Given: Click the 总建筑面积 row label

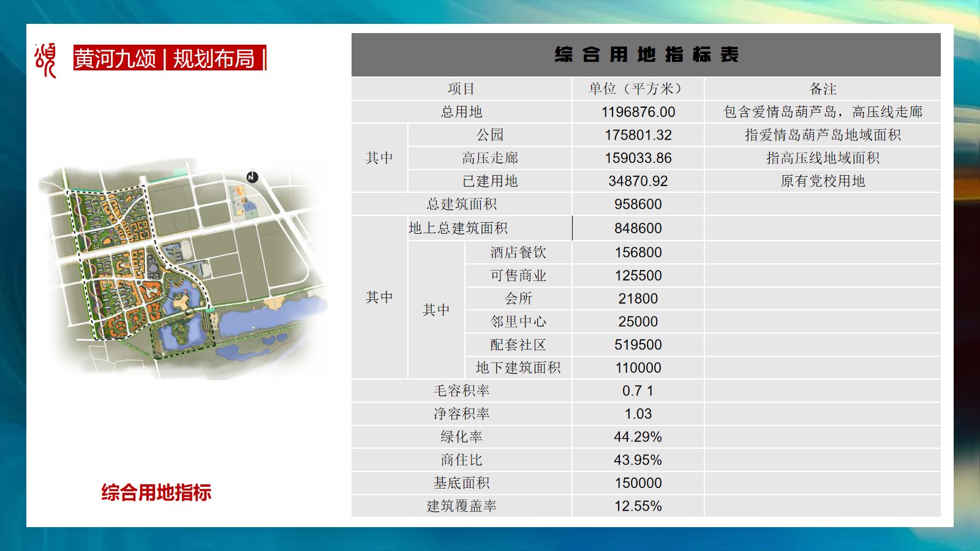Looking at the screenshot, I should pyautogui.click(x=461, y=204).
